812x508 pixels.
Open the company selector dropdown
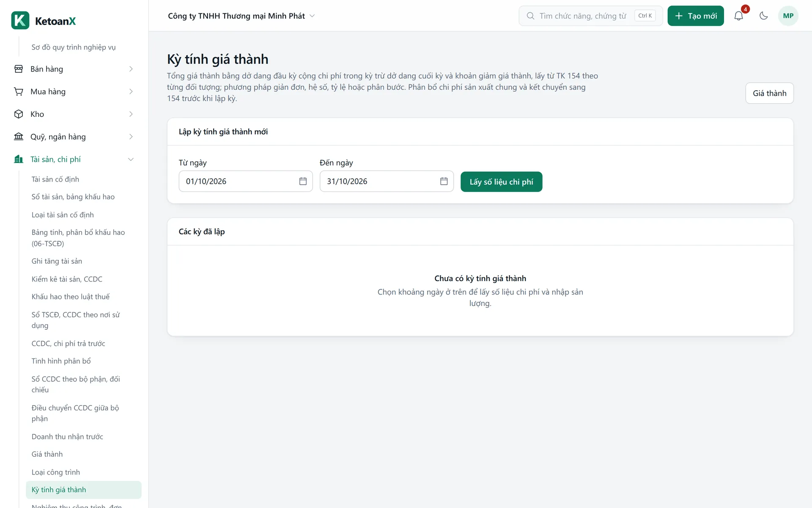[x=241, y=16]
